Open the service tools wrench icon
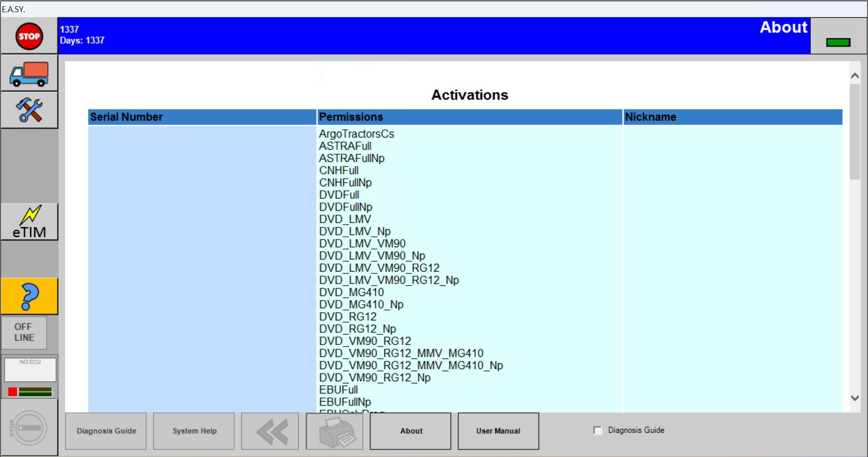 28,109
